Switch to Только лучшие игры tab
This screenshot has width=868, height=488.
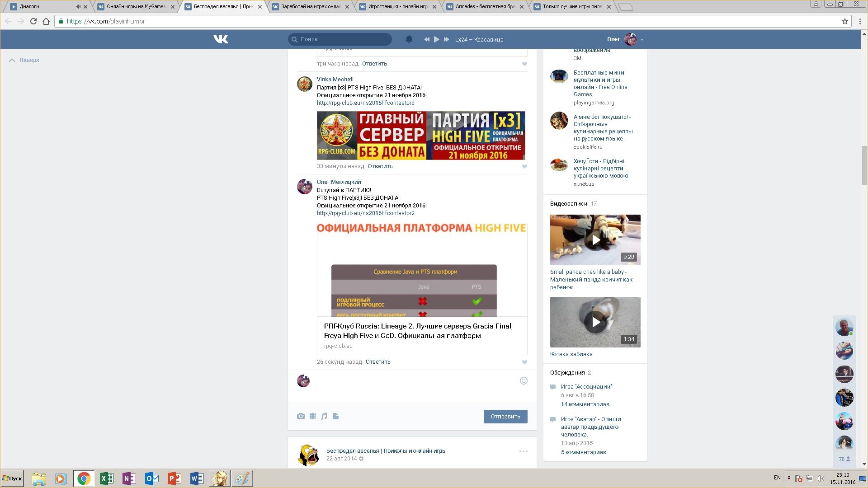(x=572, y=7)
